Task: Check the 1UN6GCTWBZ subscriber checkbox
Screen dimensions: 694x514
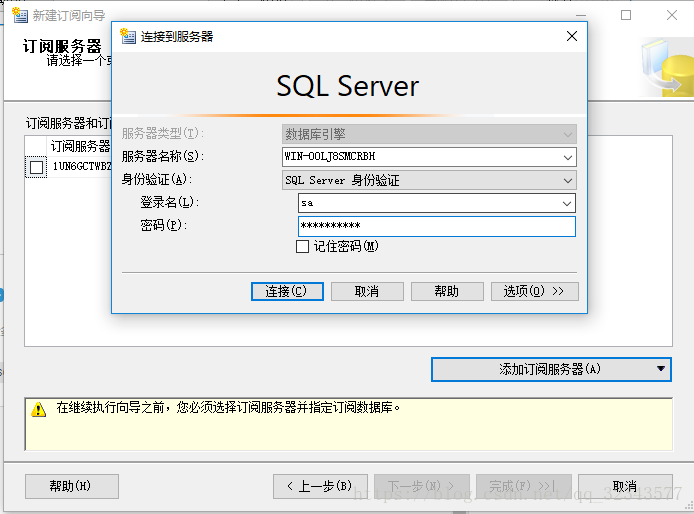Action: click(36, 167)
